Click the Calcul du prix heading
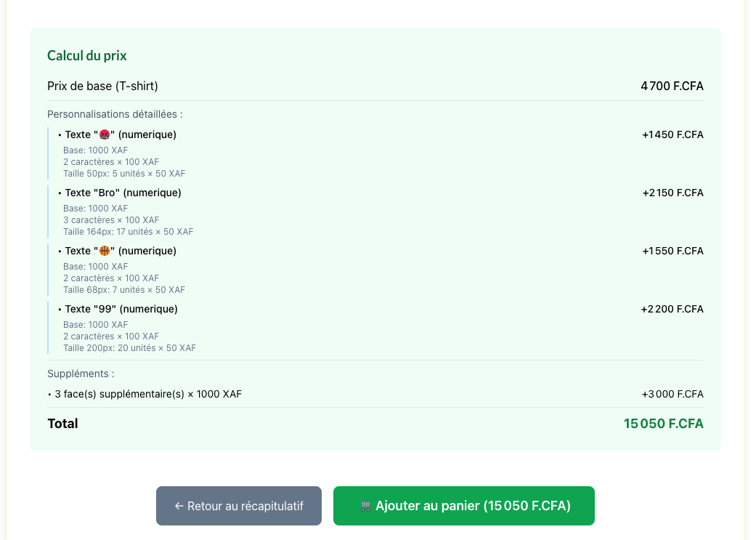 click(87, 56)
